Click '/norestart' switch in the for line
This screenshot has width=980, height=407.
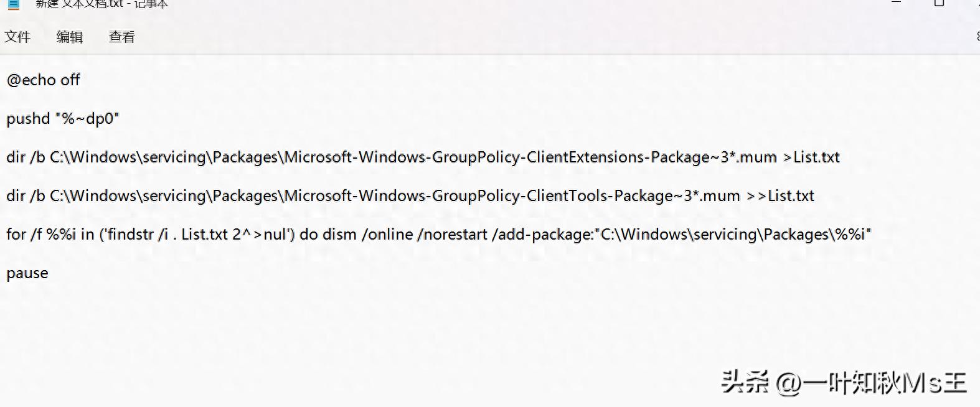(453, 235)
